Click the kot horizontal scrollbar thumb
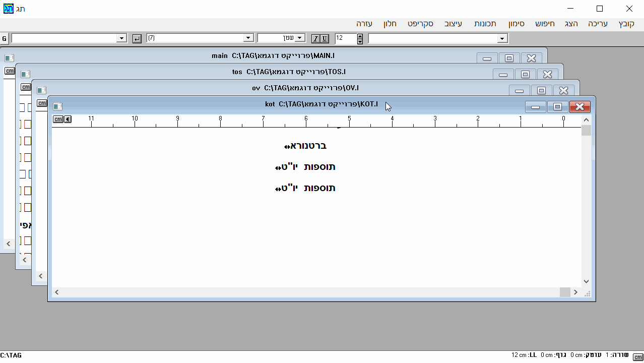Screen dimensions: 644x363 [x=565, y=292]
